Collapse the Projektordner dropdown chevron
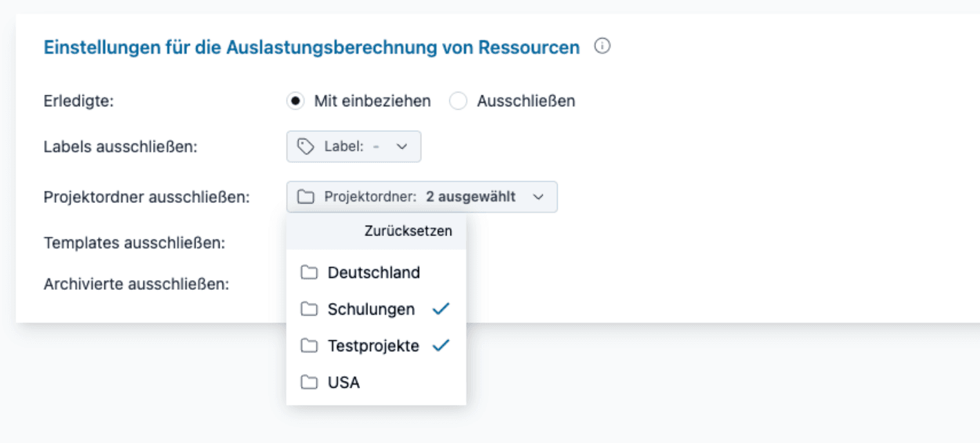Image resolution: width=980 pixels, height=443 pixels. coord(539,197)
